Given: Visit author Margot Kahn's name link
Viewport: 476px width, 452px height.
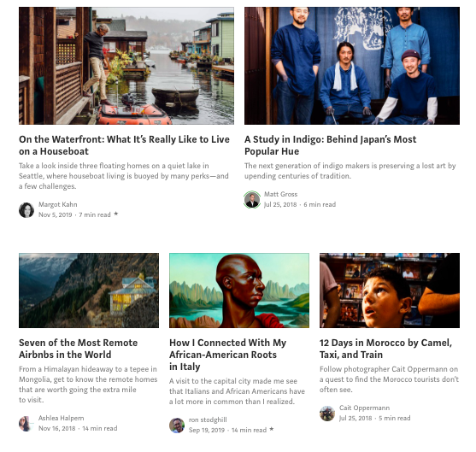Looking at the screenshot, I should (x=57, y=204).
